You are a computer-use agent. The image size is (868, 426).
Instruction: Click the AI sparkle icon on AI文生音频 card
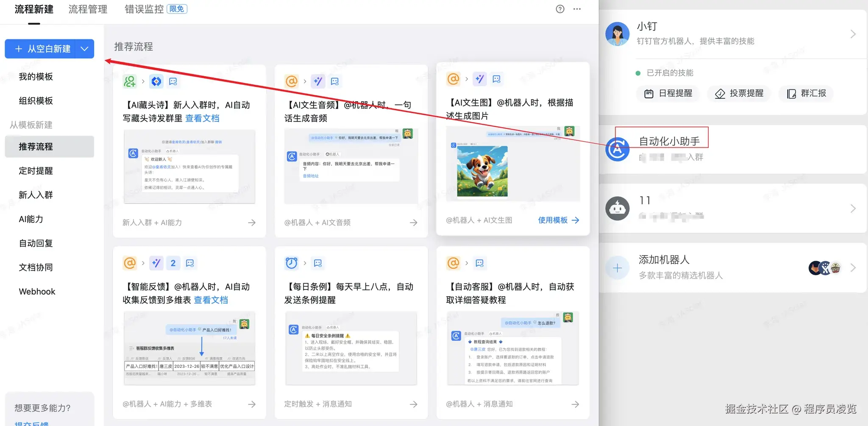click(318, 81)
